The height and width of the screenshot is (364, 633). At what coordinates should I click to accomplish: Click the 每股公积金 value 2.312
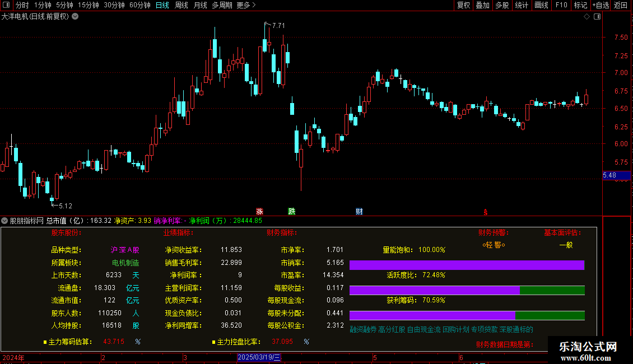point(335,326)
